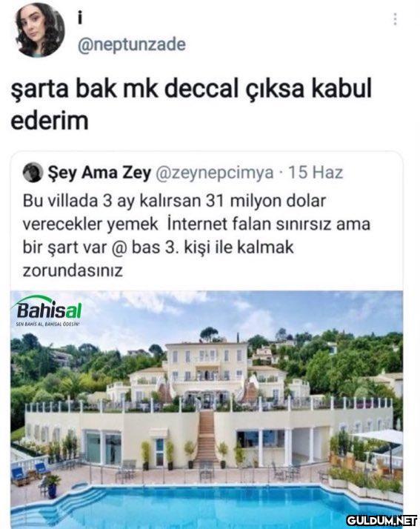Click the central staircase in the villa photo
Screen dimensions: 420x529
(206, 436)
